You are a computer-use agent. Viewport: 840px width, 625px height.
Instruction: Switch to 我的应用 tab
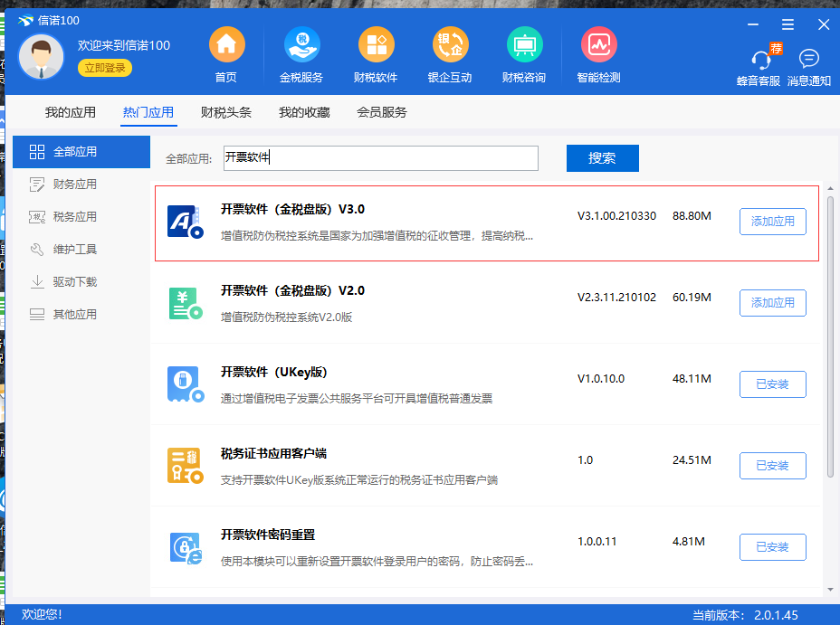[x=71, y=112]
